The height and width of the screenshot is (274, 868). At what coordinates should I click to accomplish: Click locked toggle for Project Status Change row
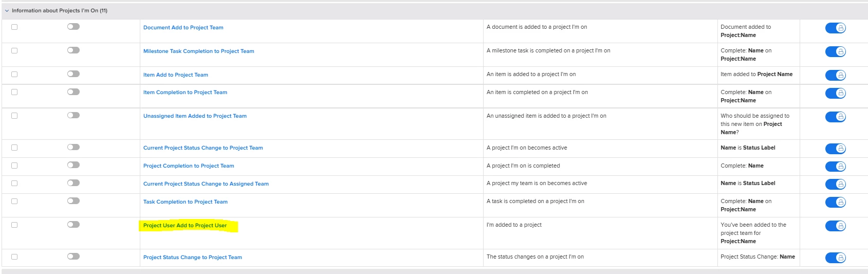tap(835, 258)
